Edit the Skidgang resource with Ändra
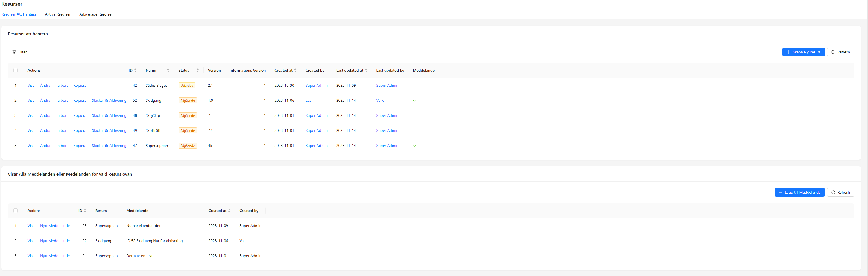 pyautogui.click(x=45, y=100)
